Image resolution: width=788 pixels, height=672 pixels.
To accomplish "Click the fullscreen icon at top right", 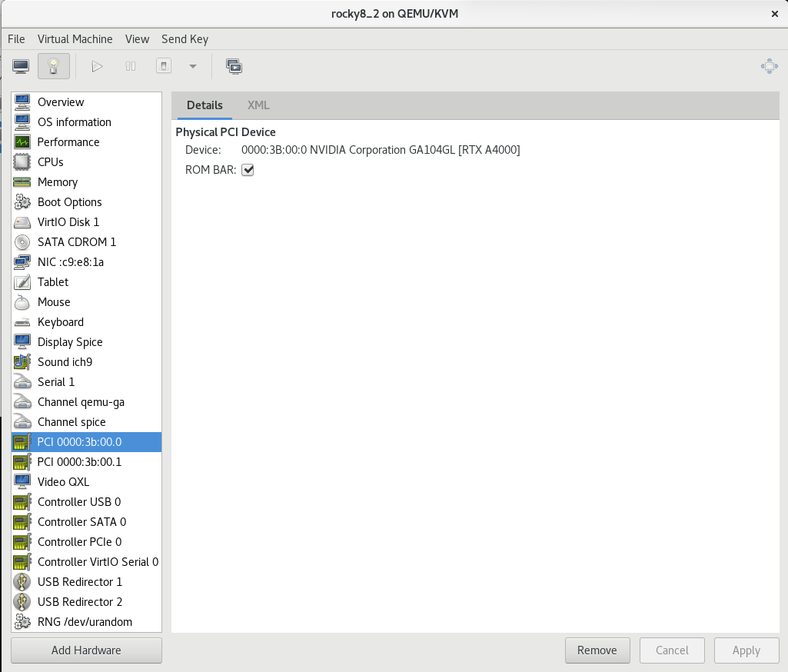I will (x=769, y=66).
